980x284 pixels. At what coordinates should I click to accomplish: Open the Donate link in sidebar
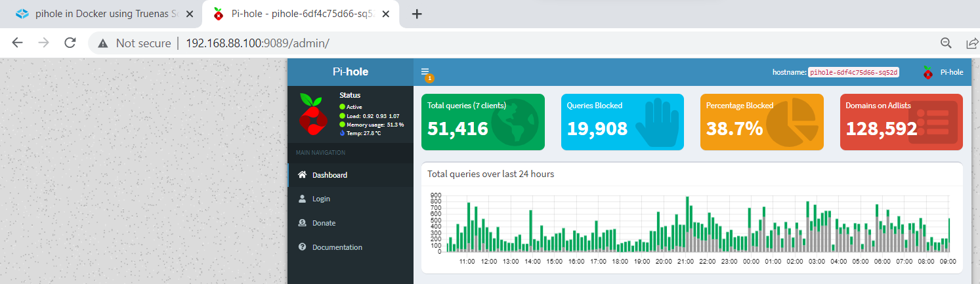pyautogui.click(x=351, y=223)
